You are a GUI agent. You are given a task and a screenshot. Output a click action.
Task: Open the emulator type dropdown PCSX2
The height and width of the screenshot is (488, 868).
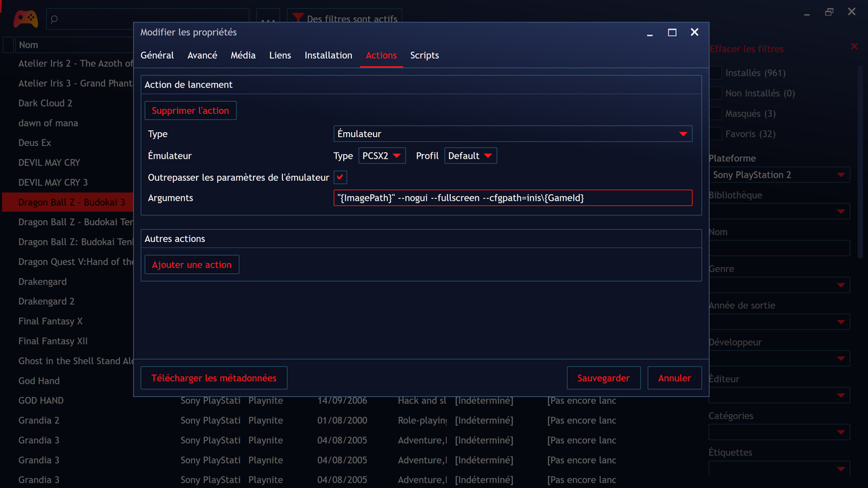click(382, 155)
